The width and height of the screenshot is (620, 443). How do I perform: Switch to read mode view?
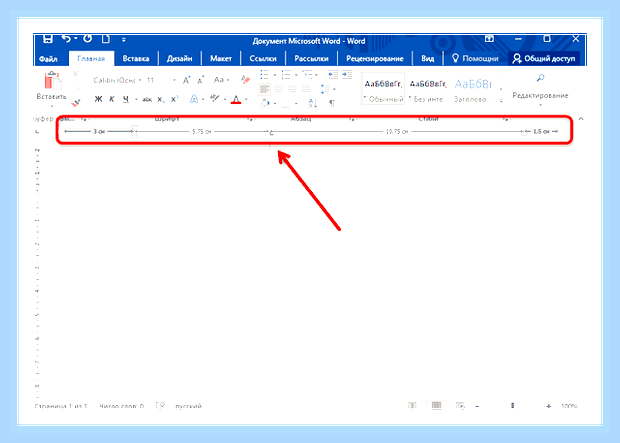[x=412, y=405]
